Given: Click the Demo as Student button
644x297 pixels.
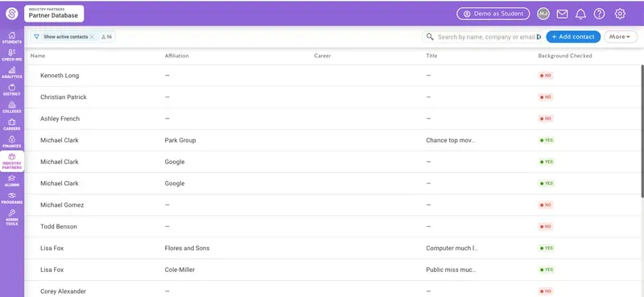Looking at the screenshot, I should tap(493, 14).
